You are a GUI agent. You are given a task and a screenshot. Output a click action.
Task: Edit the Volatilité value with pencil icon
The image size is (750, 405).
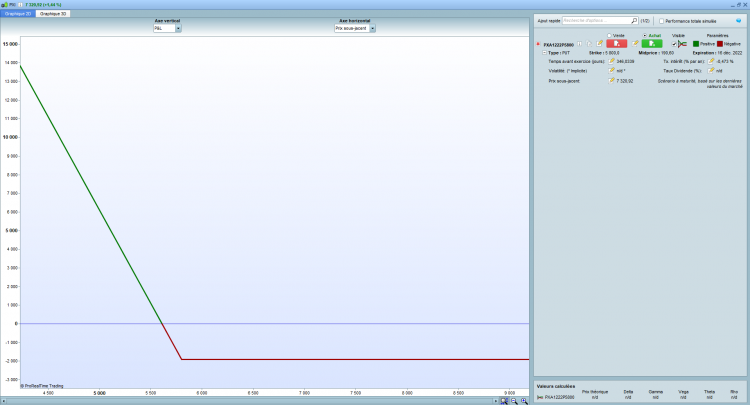[611, 71]
